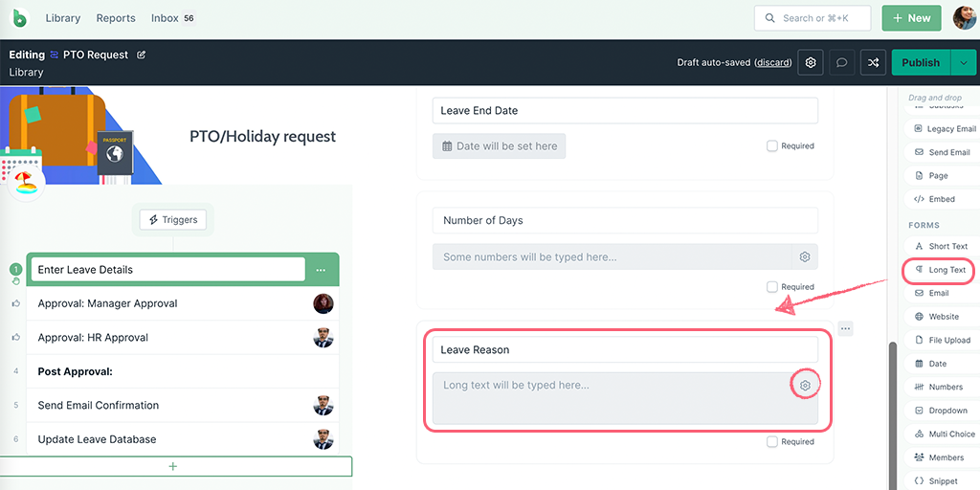
Task: Go to Inbox in top navigation
Action: pos(165,18)
